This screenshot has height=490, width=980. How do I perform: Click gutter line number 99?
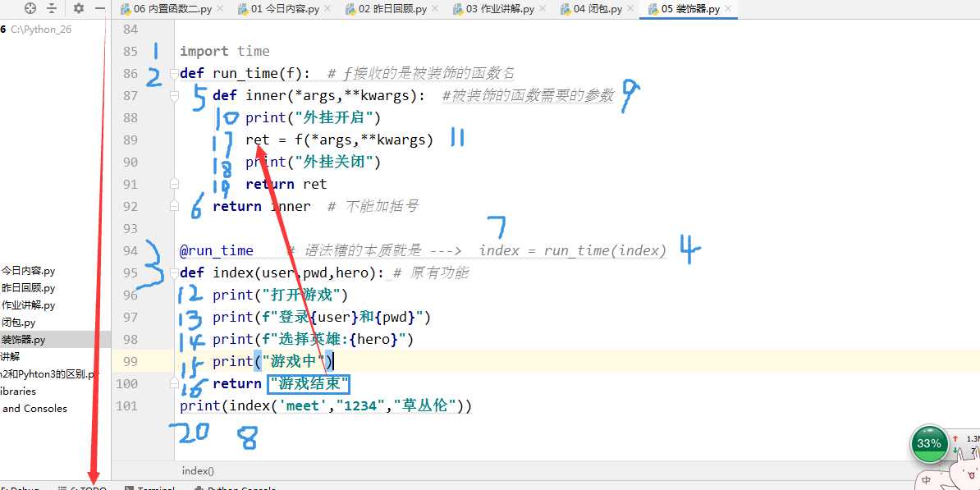pos(130,361)
